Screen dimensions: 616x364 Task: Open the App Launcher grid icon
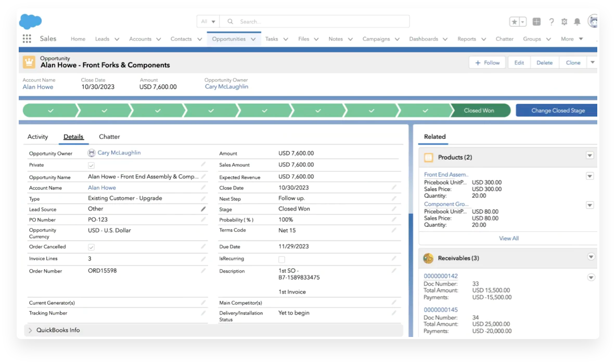coord(27,39)
